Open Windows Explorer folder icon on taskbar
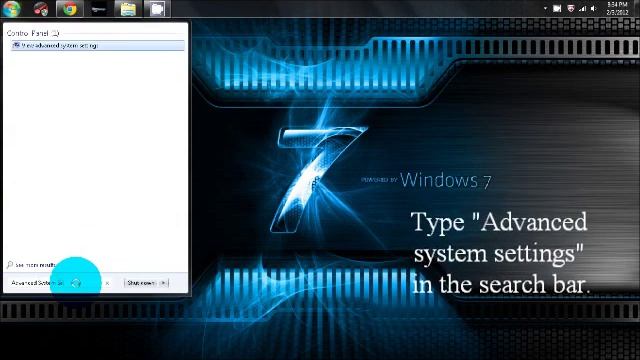This screenshot has width=640, height=360. tap(128, 9)
